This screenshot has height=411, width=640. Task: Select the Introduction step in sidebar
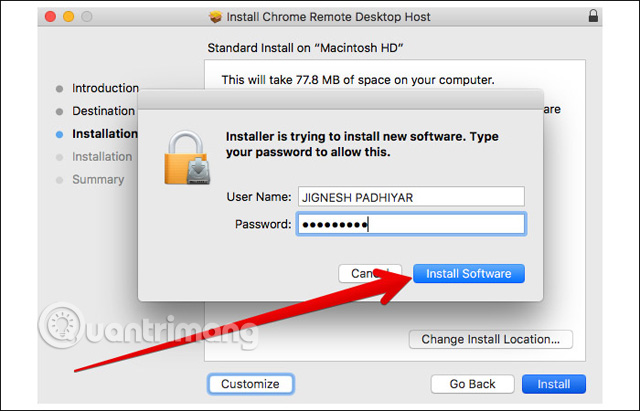[105, 88]
